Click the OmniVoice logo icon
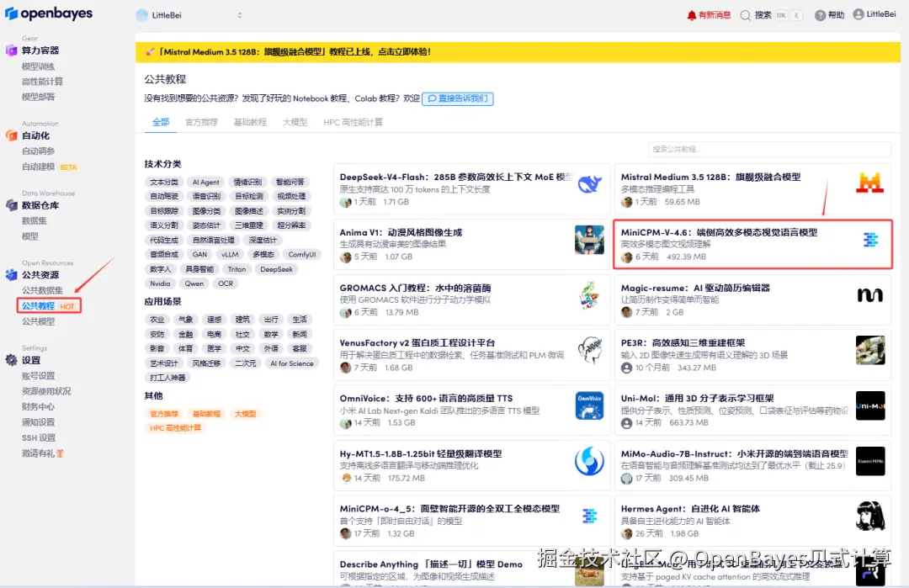Screen dimensions: 909x588 click(x=589, y=405)
